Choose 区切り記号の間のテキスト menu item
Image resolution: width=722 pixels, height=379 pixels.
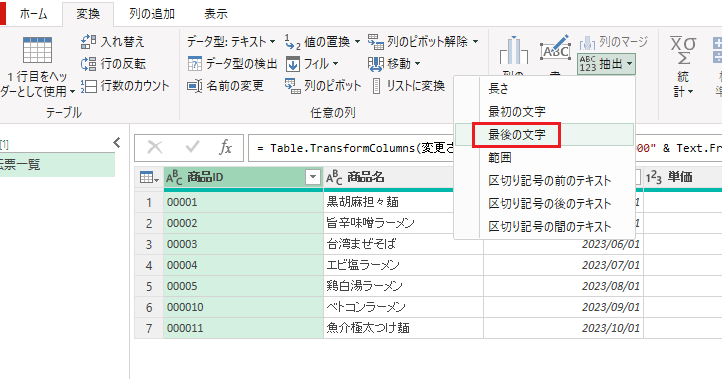point(544,227)
